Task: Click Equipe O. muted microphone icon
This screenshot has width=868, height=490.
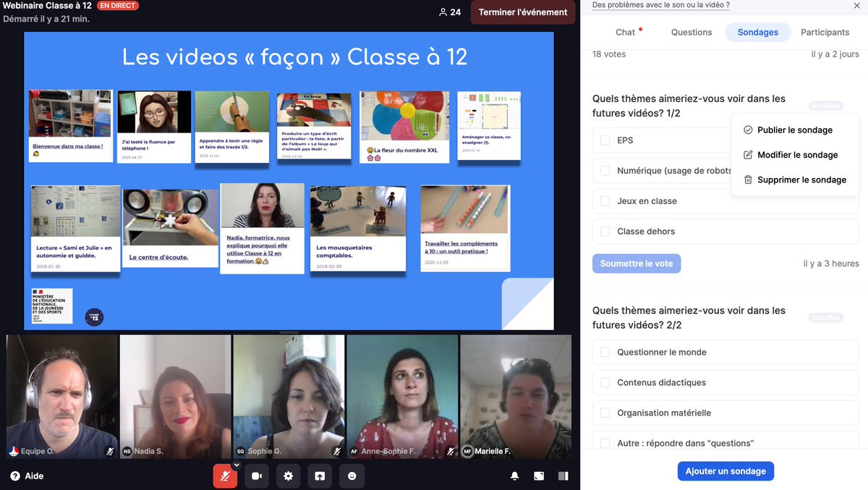Action: click(x=110, y=451)
